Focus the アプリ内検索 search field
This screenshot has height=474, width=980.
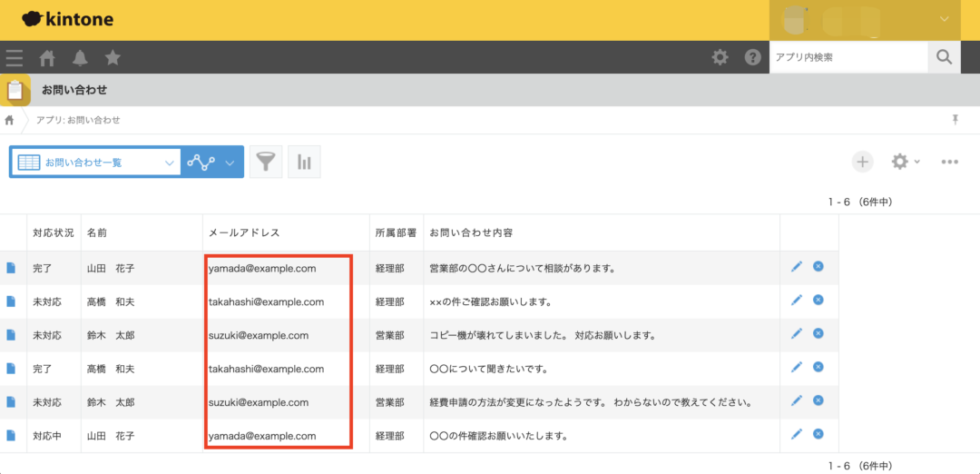[848, 57]
